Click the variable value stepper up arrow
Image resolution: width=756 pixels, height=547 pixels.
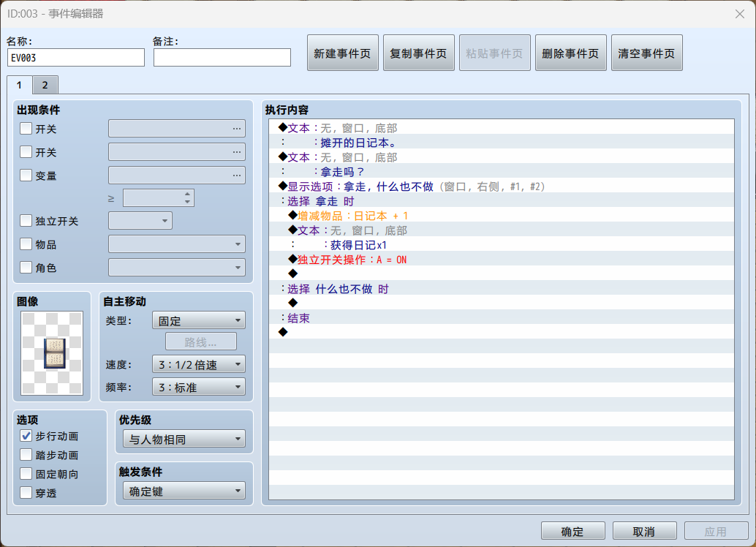point(188,194)
